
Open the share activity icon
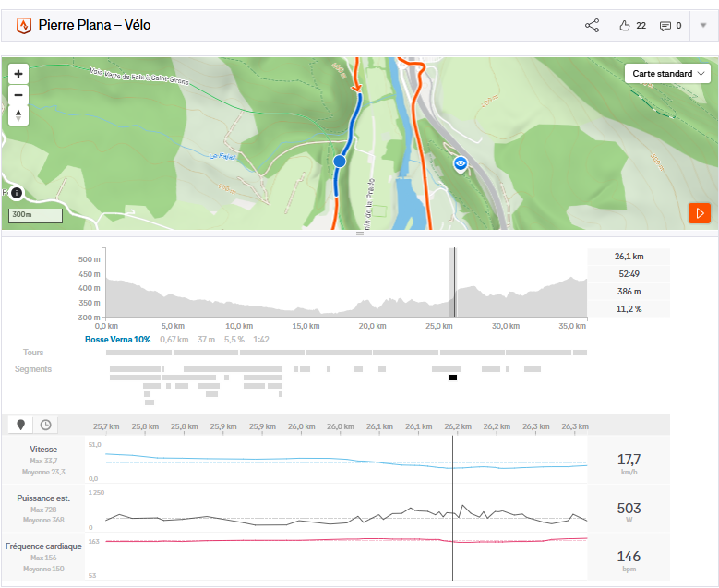pos(592,25)
